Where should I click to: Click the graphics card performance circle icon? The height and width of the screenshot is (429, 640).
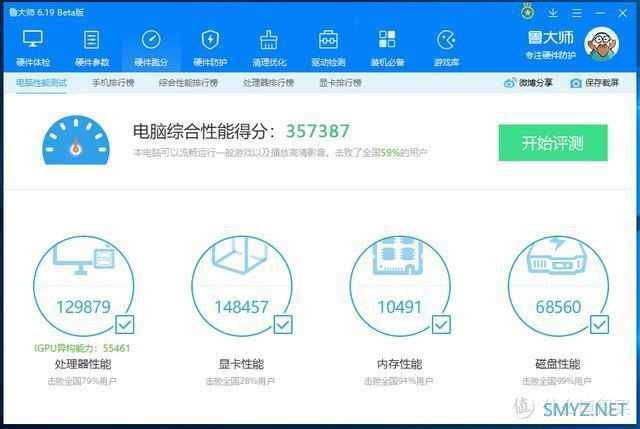[x=242, y=286]
